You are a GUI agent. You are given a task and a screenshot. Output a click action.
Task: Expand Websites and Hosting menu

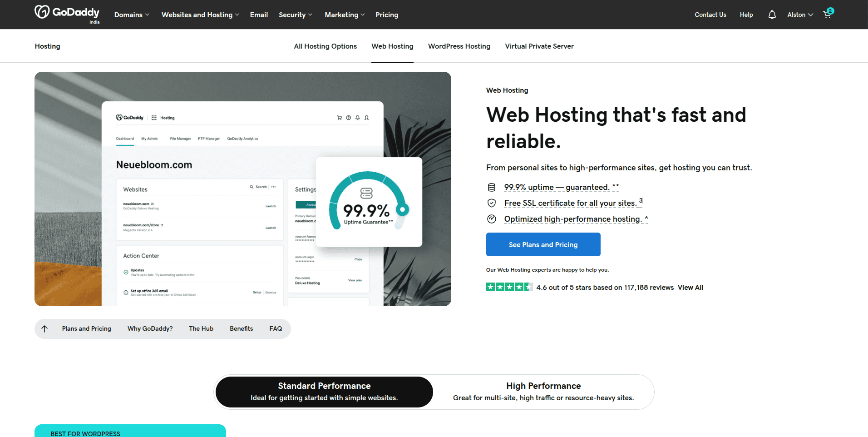pyautogui.click(x=200, y=15)
